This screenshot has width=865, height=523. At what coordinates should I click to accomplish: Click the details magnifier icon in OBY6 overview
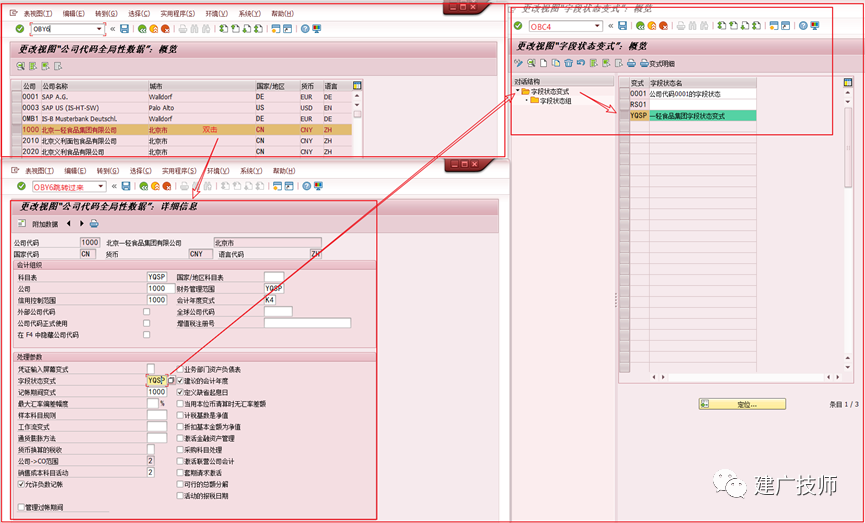[x=20, y=66]
